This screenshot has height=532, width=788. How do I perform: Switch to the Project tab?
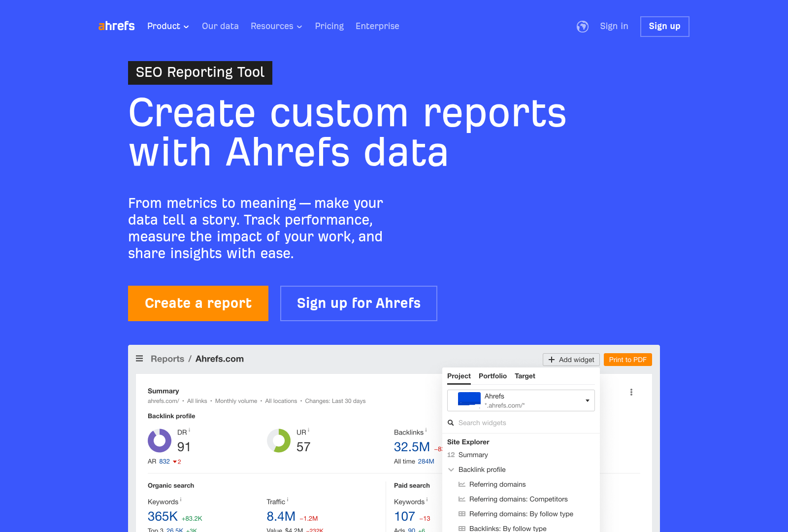(459, 376)
